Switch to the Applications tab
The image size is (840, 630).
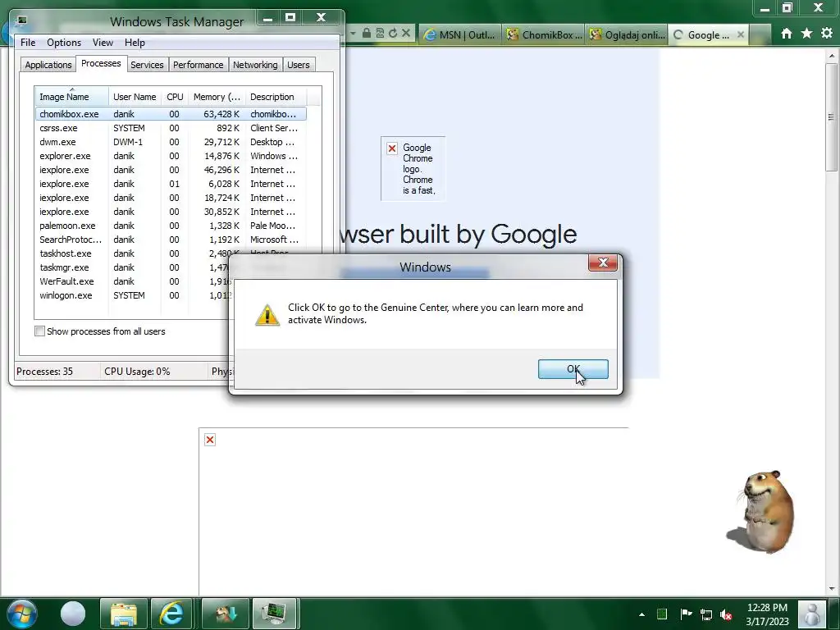coord(48,65)
